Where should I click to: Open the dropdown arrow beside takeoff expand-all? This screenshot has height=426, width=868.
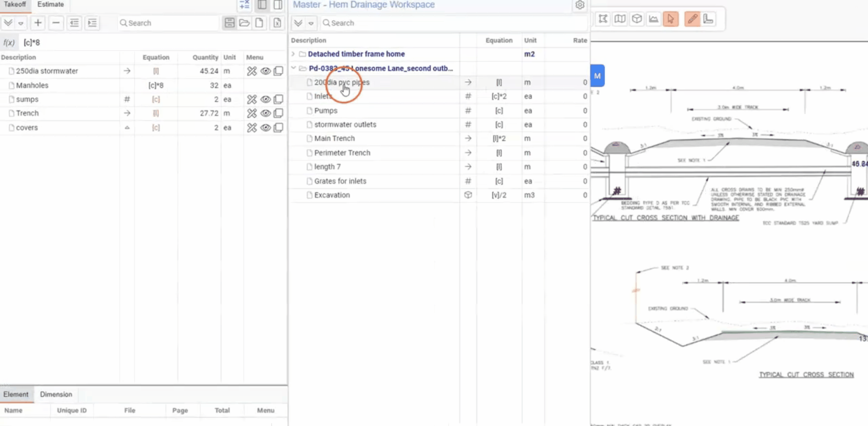(x=21, y=23)
